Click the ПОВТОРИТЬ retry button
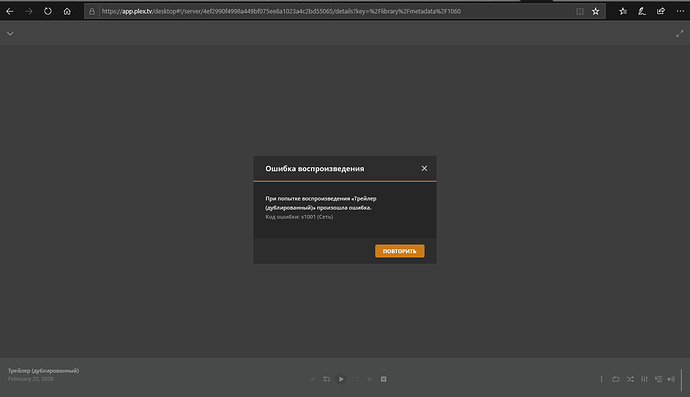 pyautogui.click(x=400, y=251)
